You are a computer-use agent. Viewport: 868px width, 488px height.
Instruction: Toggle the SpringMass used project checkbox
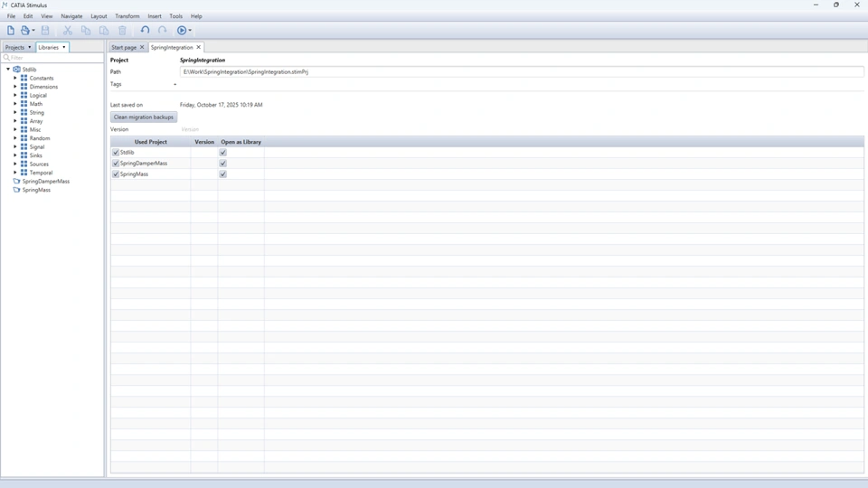[116, 174]
